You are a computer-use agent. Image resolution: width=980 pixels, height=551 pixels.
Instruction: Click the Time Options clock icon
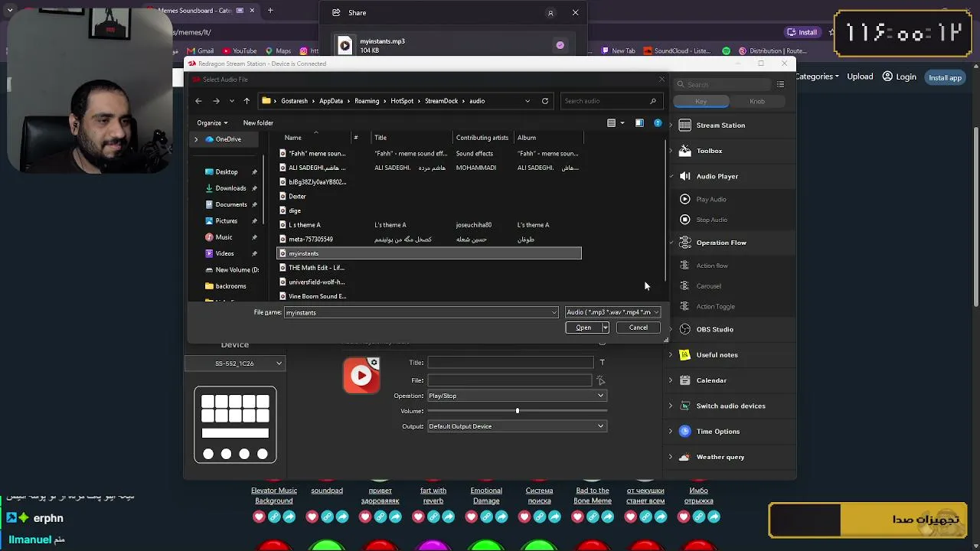pyautogui.click(x=684, y=432)
